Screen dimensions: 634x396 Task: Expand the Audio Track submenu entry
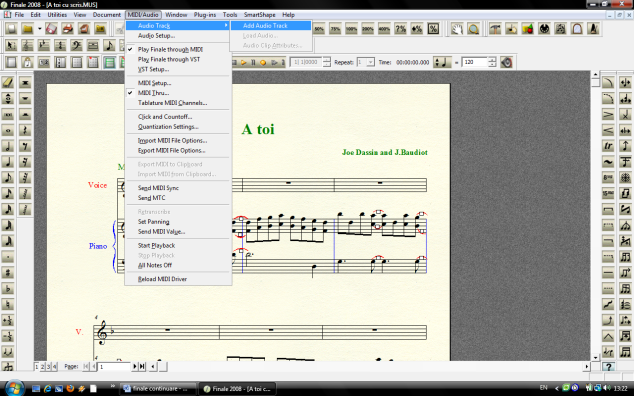(178, 25)
